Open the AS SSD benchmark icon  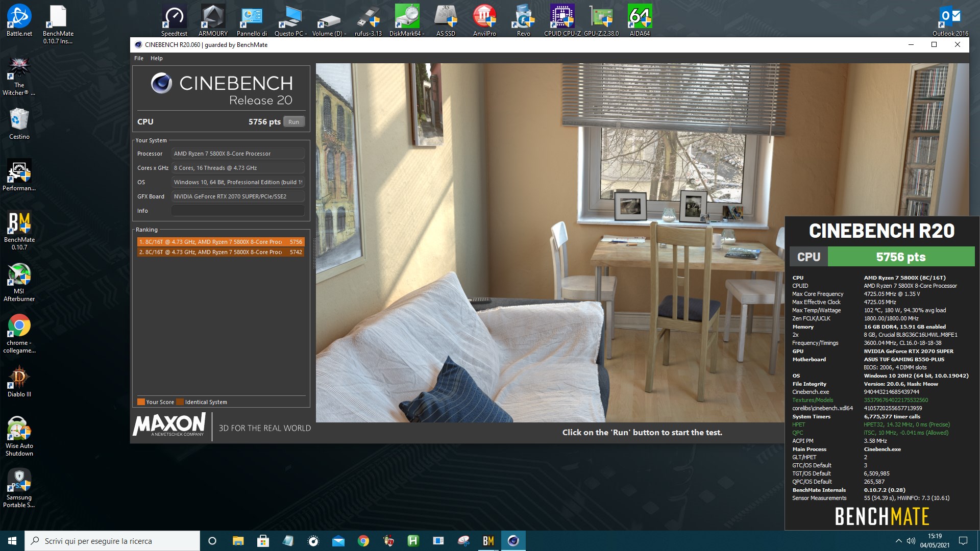[446, 20]
